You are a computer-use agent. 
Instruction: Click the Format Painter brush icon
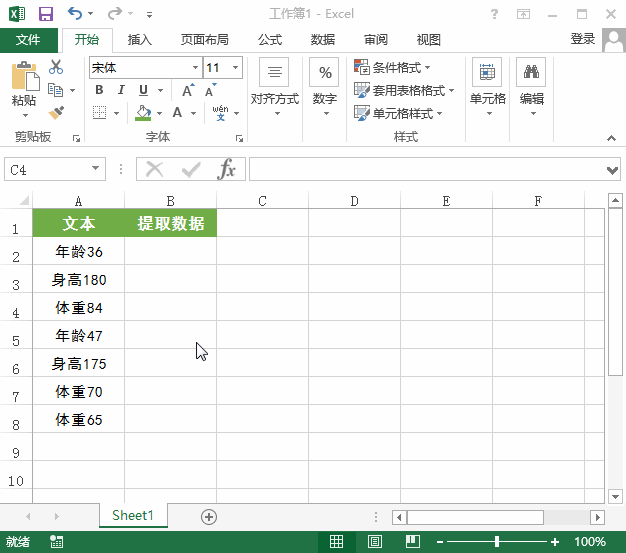(56, 112)
